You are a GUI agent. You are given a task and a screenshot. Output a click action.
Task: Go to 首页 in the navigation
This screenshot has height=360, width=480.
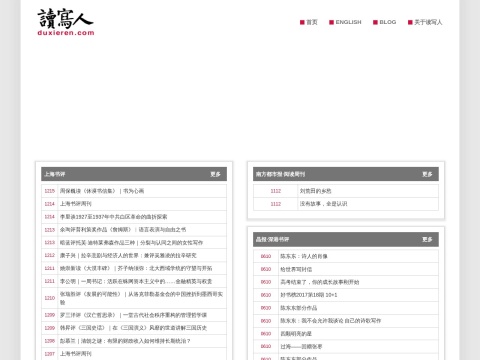(x=312, y=22)
